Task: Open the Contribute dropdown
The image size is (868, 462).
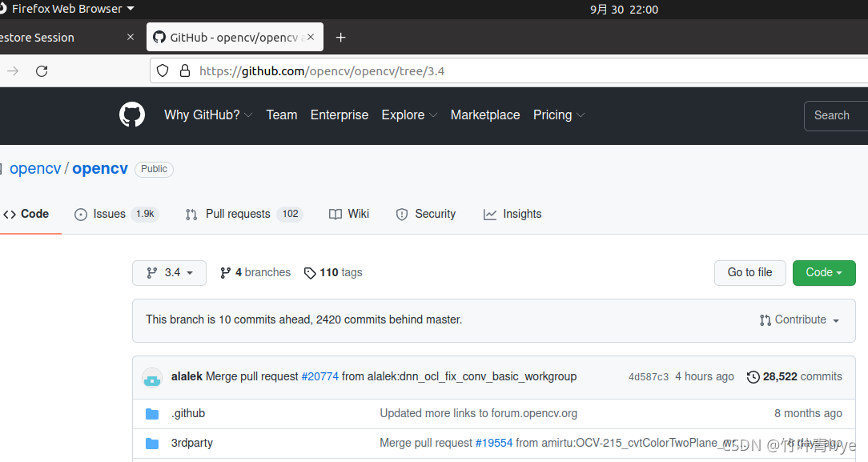Action: pos(799,319)
